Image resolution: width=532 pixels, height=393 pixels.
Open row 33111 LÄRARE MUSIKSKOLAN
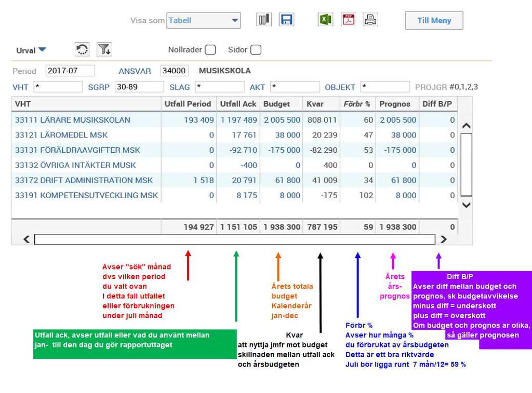tap(73, 120)
